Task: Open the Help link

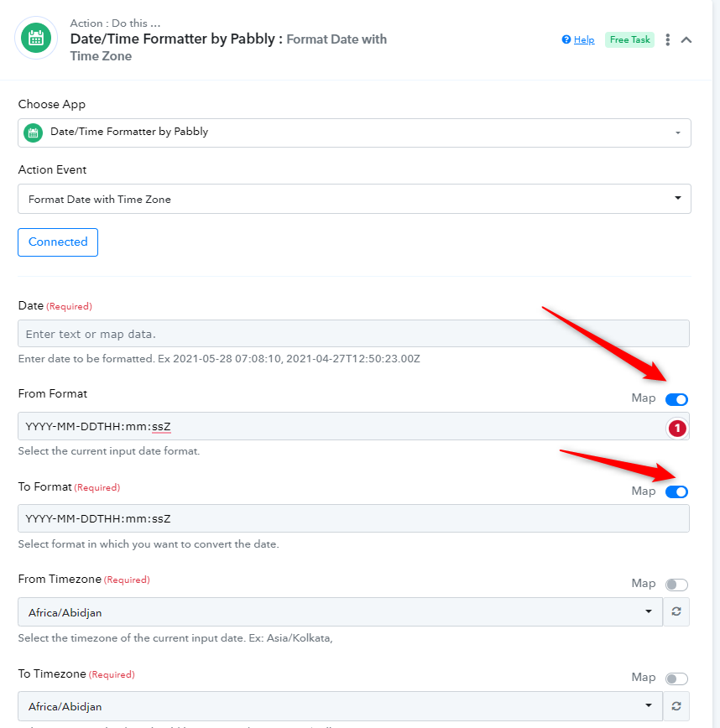Action: click(584, 40)
